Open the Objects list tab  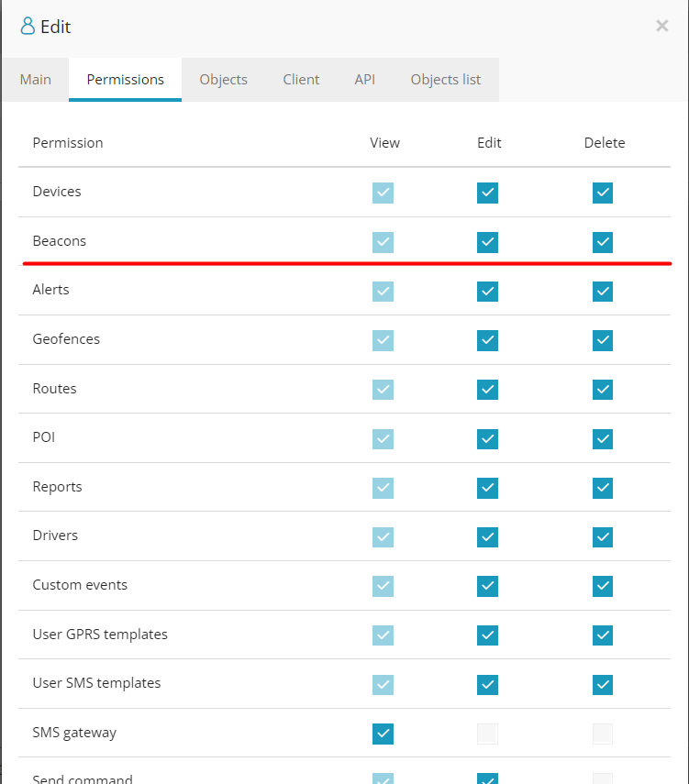tap(445, 80)
